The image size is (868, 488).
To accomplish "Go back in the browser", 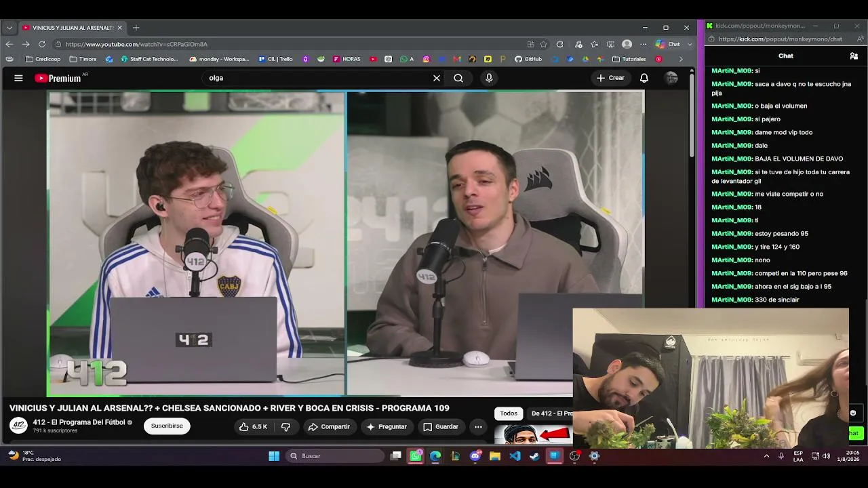I will 9,44.
